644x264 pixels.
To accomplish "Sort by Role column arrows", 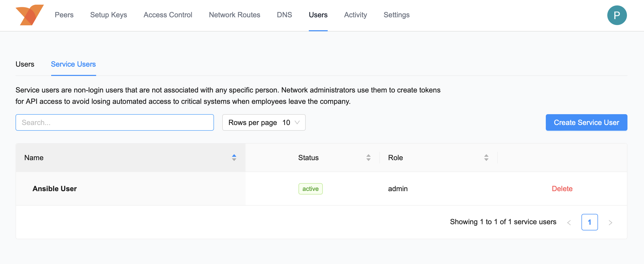I will point(486,158).
